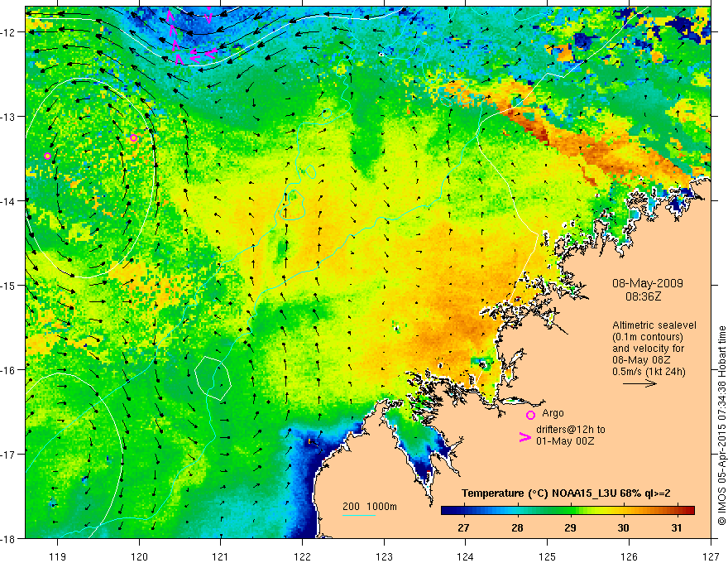Viewport: 728px width, 563px height.
Task: Click the color bar tick label 29
Action: [570, 527]
